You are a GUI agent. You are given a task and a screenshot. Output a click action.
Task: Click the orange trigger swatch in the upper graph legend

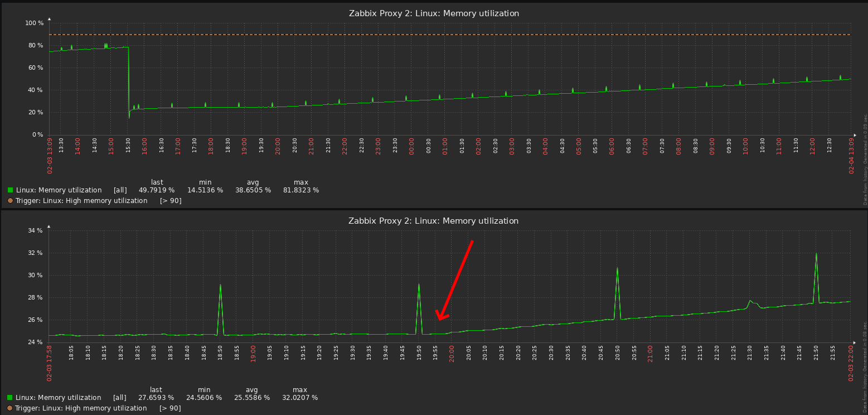point(10,201)
